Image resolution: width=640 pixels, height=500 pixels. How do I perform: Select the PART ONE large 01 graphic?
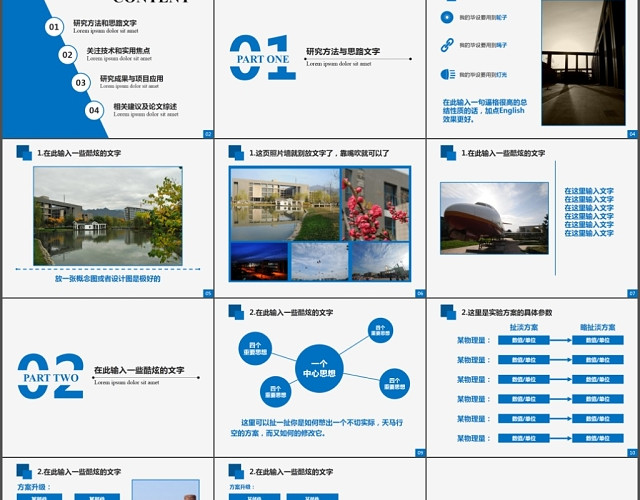[x=262, y=58]
